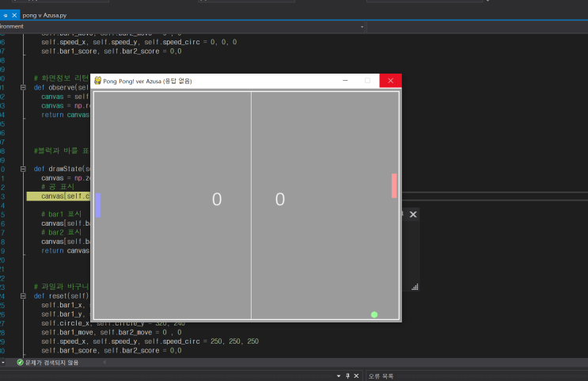Viewport: 588px width, 381px height.
Task: Click the highlighted yellow canvas[self.c code line
Action: pos(59,196)
